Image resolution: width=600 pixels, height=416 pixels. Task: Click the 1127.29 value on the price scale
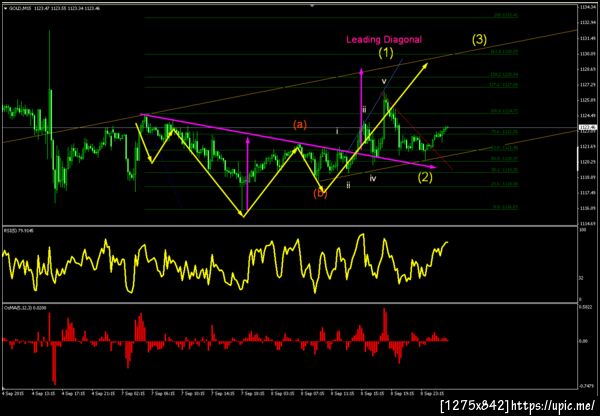[587, 85]
